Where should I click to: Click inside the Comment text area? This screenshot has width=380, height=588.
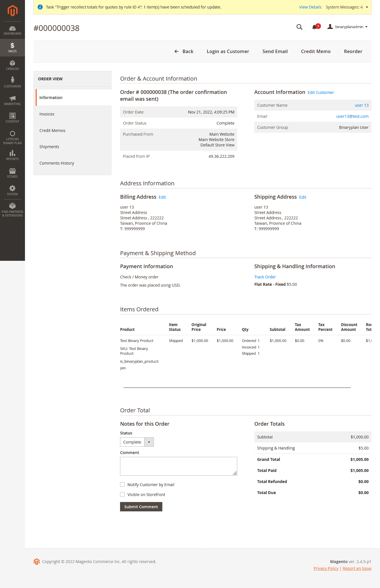click(x=179, y=466)
